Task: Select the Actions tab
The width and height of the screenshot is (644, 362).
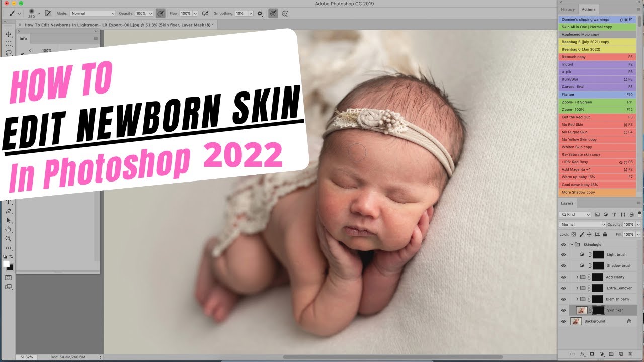Action: tap(588, 9)
